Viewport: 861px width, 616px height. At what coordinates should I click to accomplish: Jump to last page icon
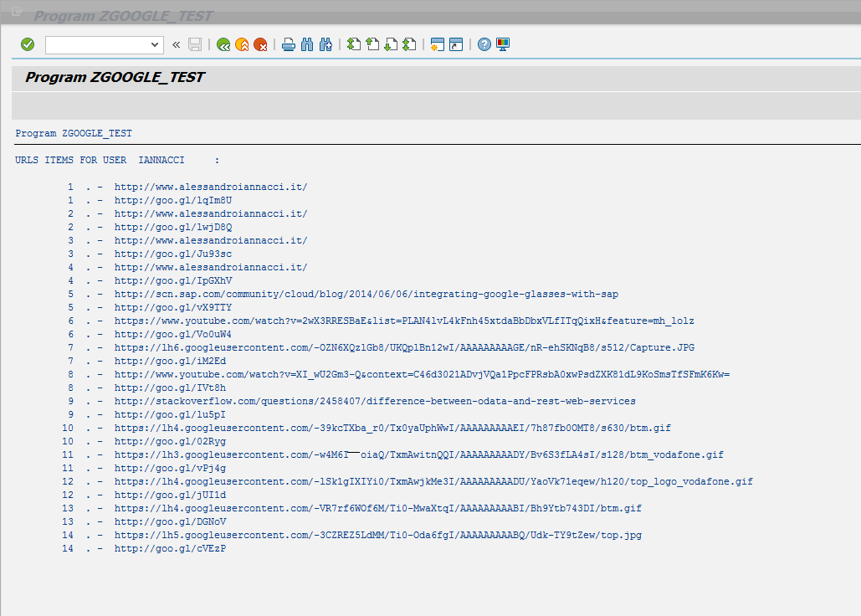click(x=409, y=44)
